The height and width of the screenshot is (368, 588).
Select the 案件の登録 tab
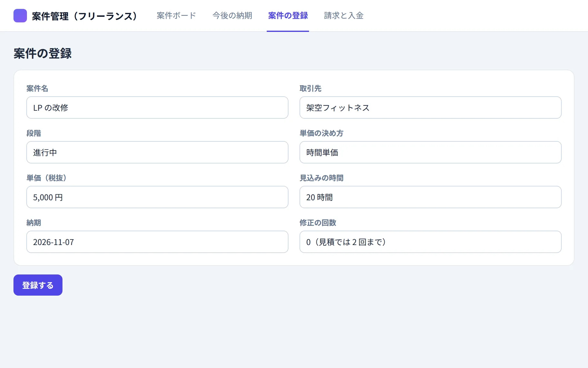[x=288, y=16]
